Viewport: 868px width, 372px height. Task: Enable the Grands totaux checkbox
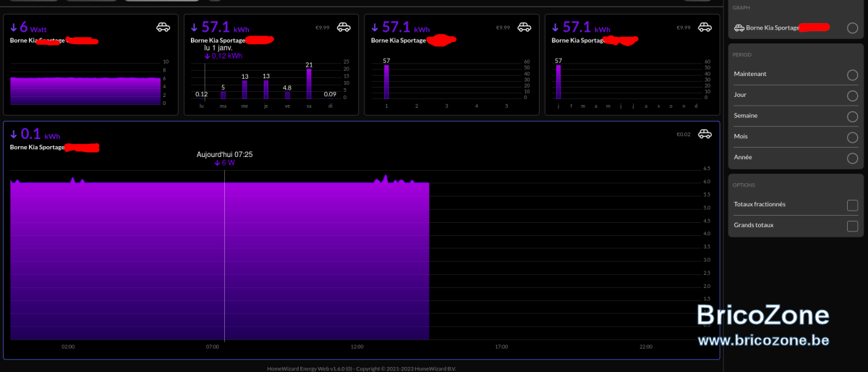coord(853,226)
